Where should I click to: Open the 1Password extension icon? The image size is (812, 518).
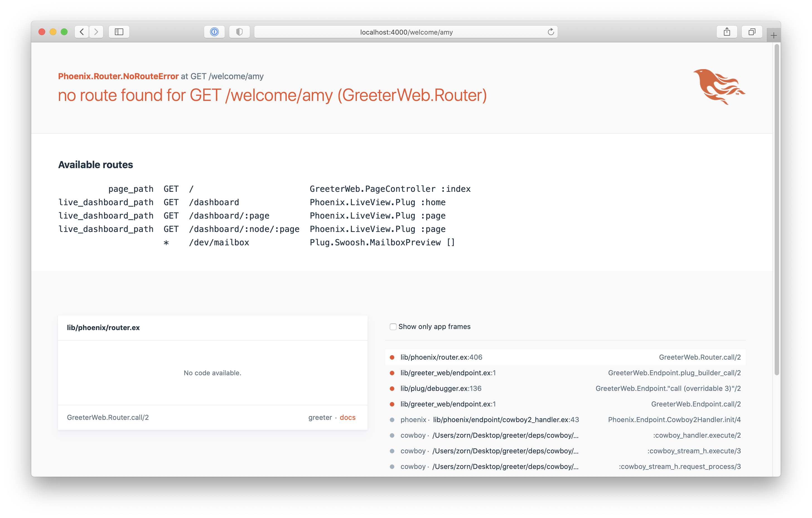(214, 32)
